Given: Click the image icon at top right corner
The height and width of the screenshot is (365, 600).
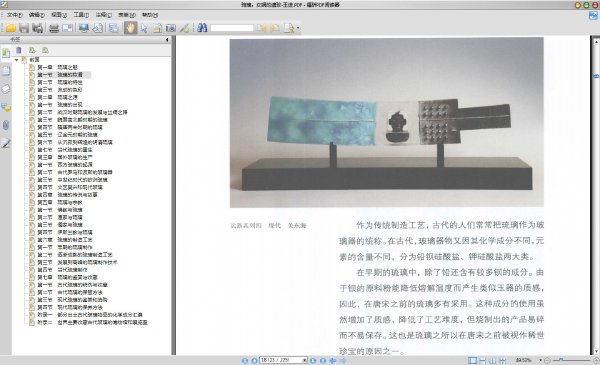Looking at the screenshot, I should pos(593,15).
